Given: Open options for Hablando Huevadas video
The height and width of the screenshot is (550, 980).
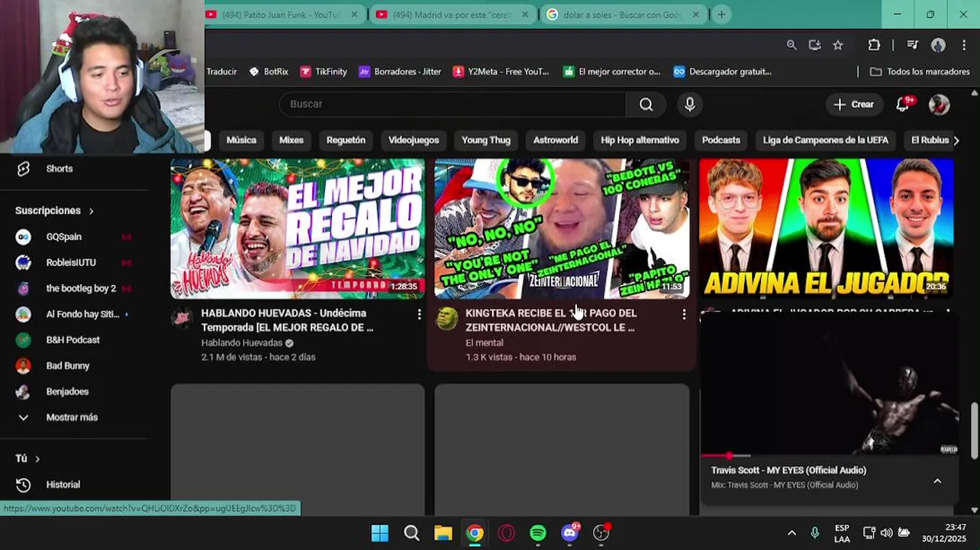Looking at the screenshot, I should (419, 314).
